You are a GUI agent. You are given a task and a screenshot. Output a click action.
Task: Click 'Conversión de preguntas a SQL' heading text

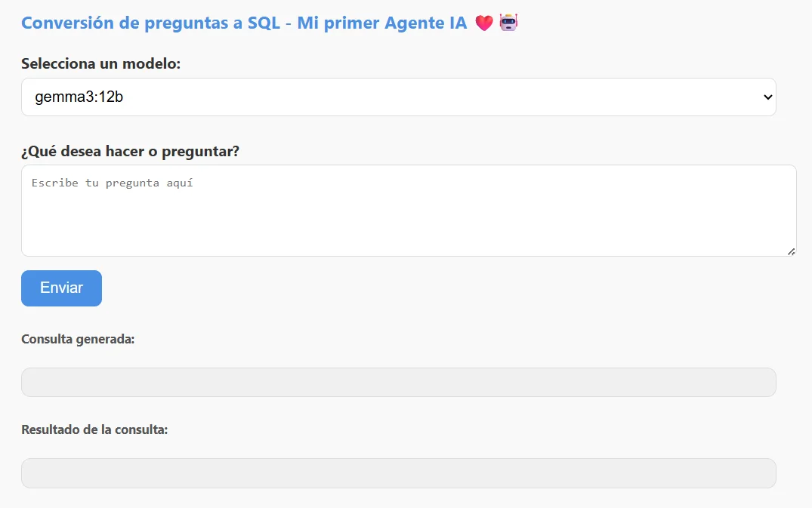(151, 23)
